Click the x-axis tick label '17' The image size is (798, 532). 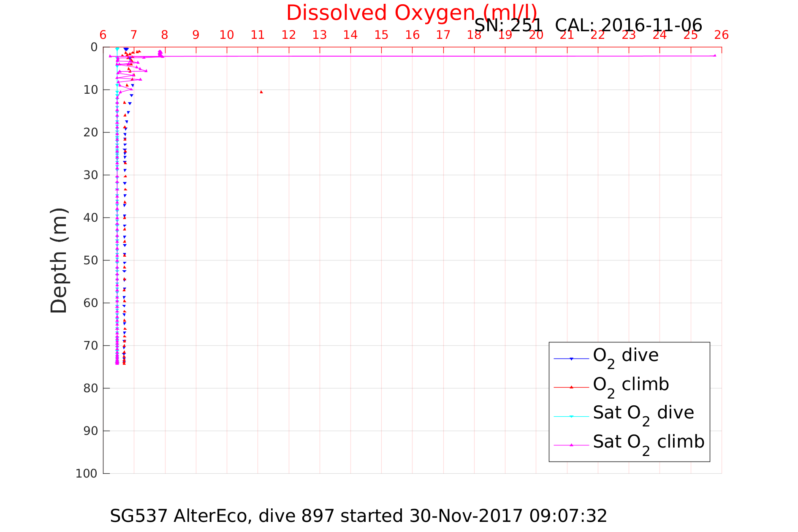[x=443, y=35]
